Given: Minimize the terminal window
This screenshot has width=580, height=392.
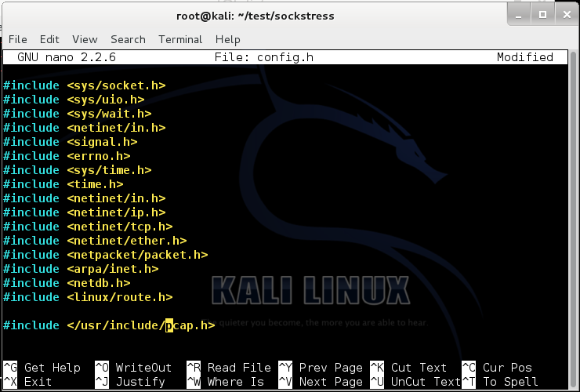Looking at the screenshot, I should [519, 15].
